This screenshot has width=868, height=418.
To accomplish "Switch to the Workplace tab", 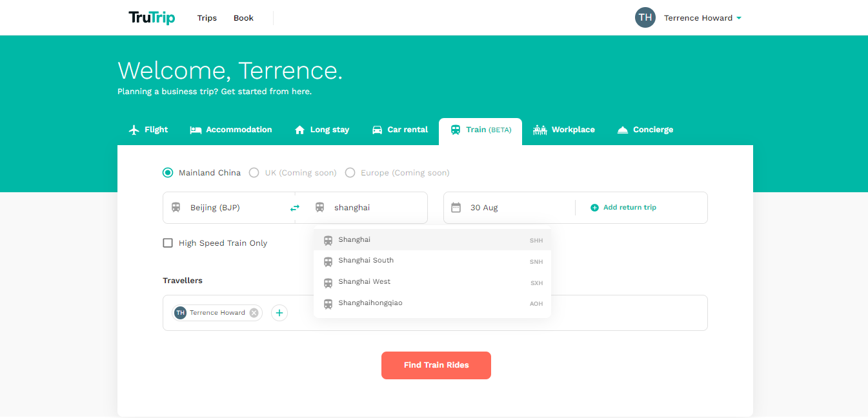I will tap(564, 130).
